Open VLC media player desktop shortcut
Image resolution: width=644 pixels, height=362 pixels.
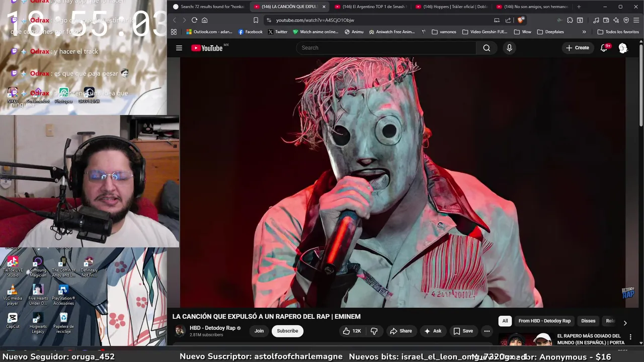pyautogui.click(x=13, y=295)
